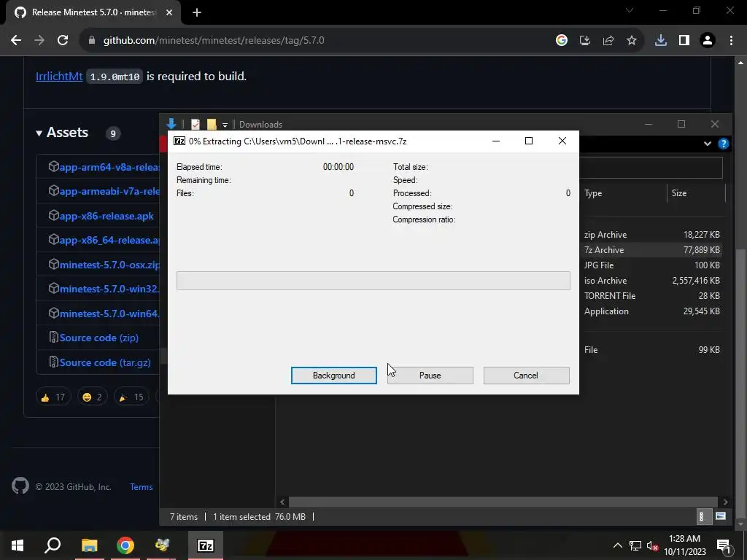Pause the 7-Zip extraction

430,376
